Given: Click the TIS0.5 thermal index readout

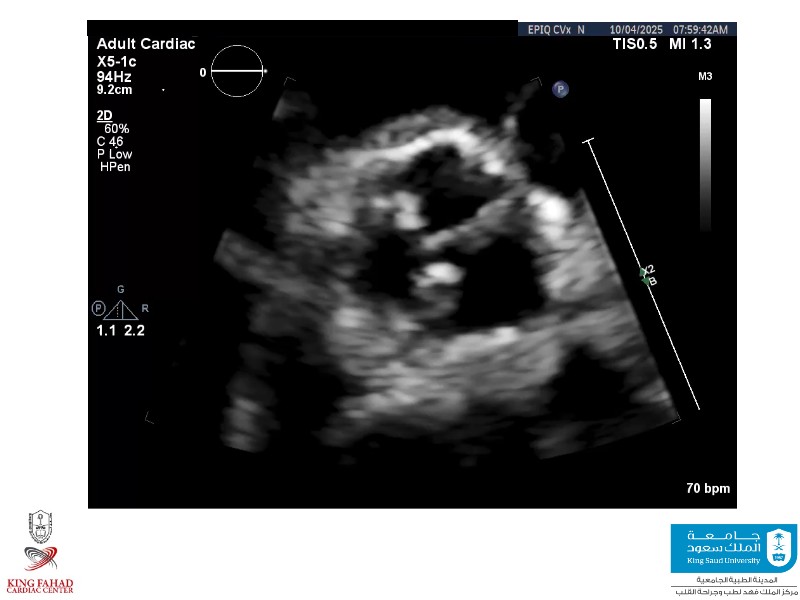Looking at the screenshot, I should coord(635,45).
